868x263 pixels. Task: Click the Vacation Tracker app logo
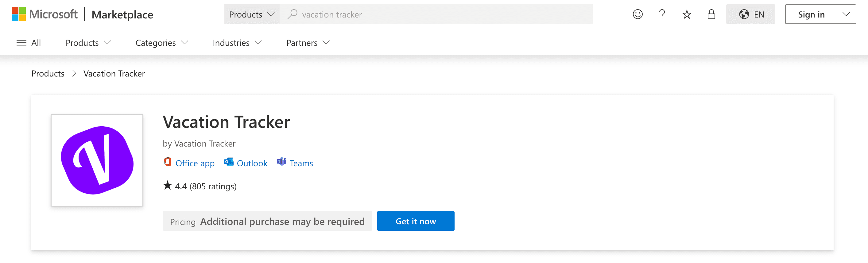click(x=97, y=160)
